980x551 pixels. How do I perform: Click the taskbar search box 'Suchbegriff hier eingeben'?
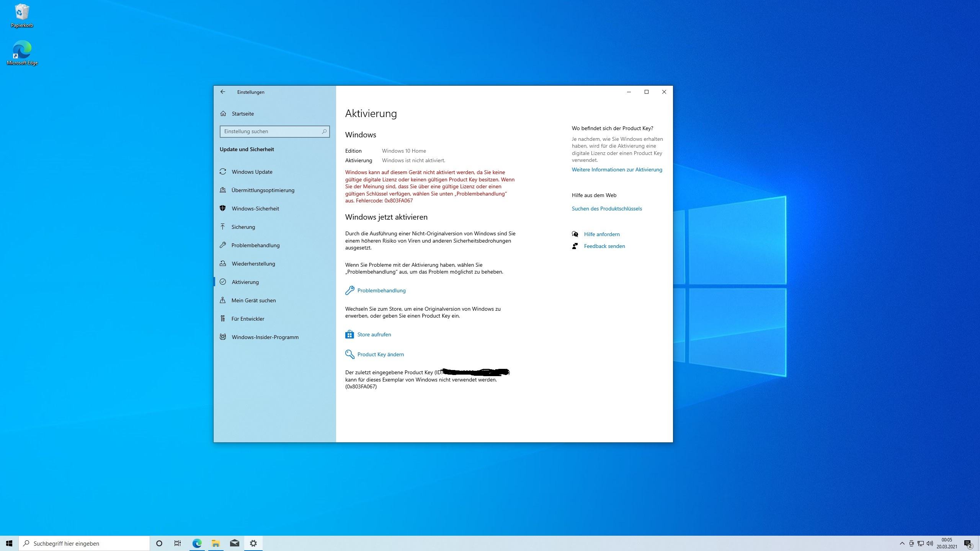(x=84, y=543)
